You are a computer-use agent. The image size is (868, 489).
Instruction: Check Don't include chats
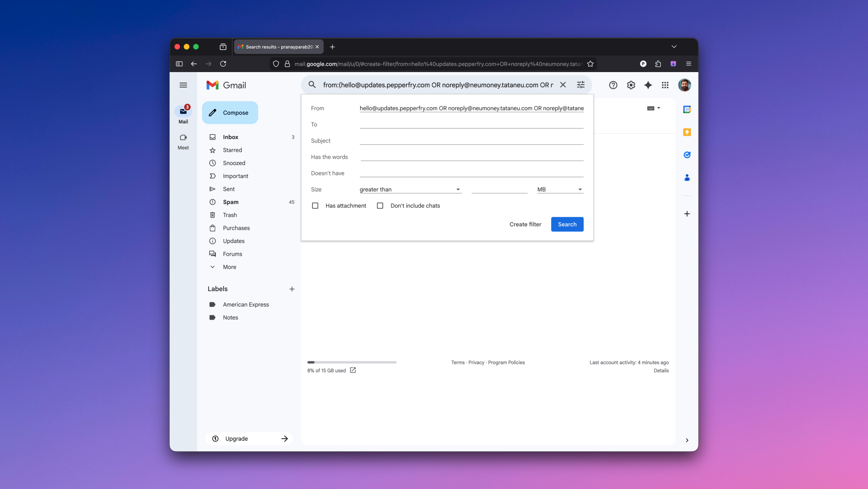(380, 205)
